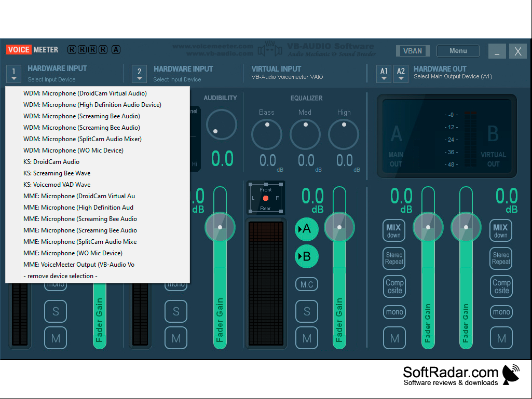Screen dimensions: 532x399
Task: Open the VBAN configuration
Action: (x=413, y=51)
